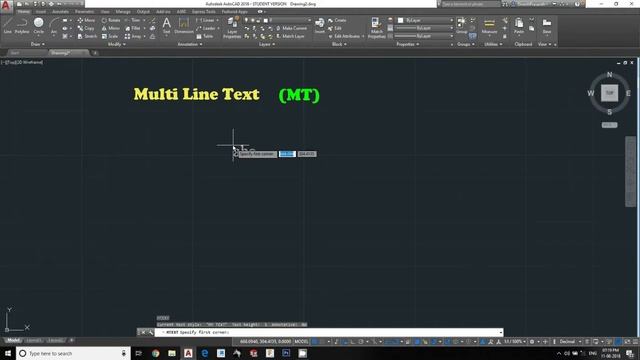Click the Windows taskbar search box
640x360 pixels.
(x=73, y=353)
